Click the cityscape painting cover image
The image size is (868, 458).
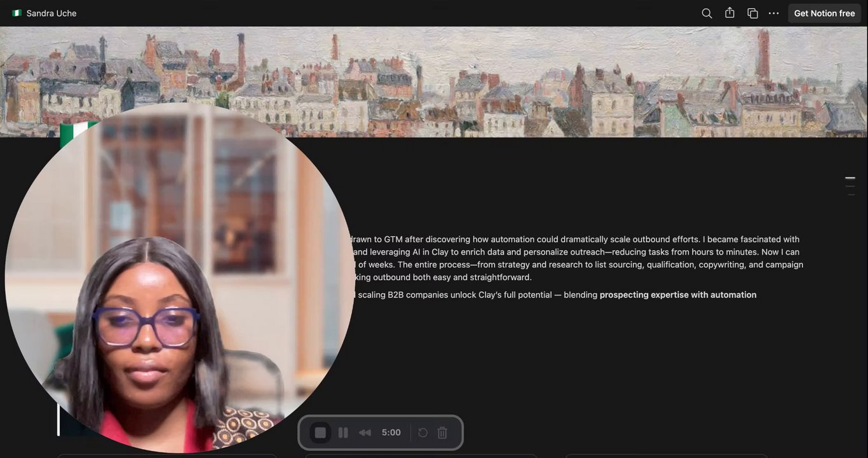pyautogui.click(x=434, y=81)
